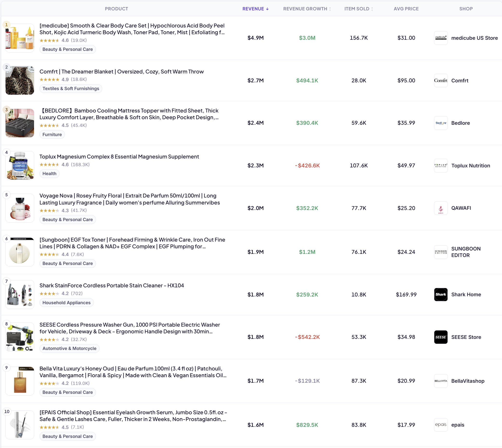
Task: Open medicube US Store shop logo
Action: click(441, 38)
